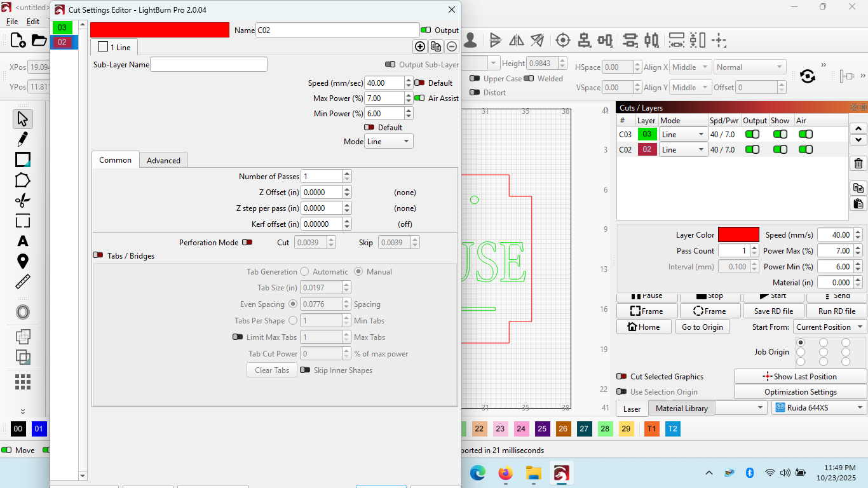Open the Mode dropdown in Cut Settings
Image resolution: width=868 pixels, height=488 pixels.
pos(389,142)
